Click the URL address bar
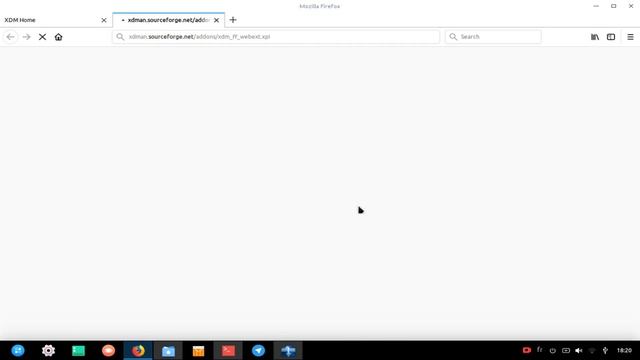This screenshot has width=640, height=360. click(276, 37)
